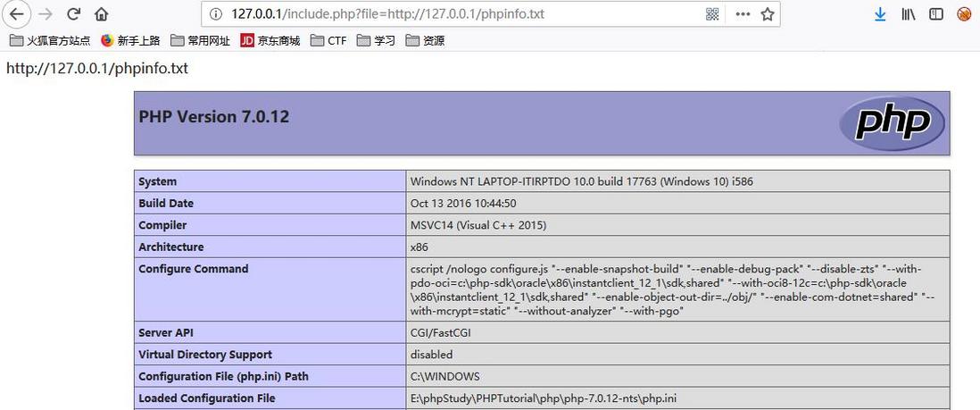Open 学习 bookmark folder
980x410 pixels.
point(377,41)
